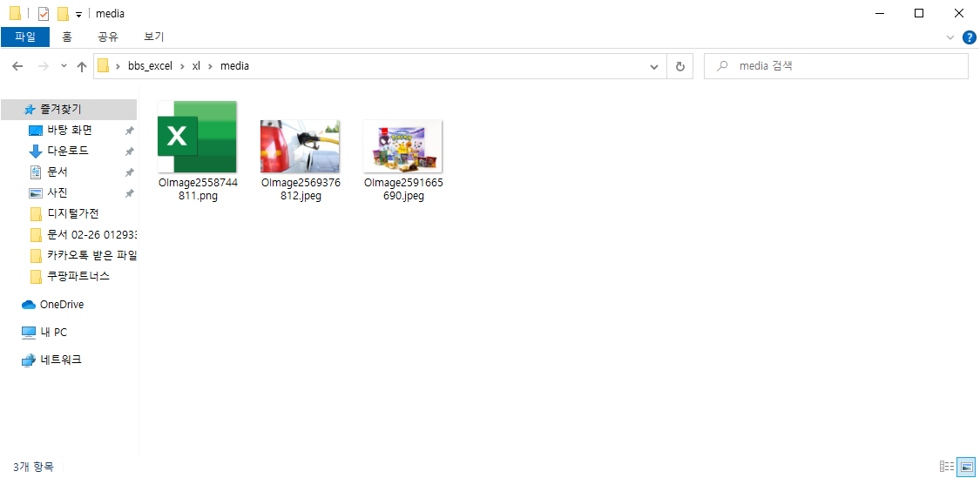
Task: Open the Help question mark icon
Action: coord(970,37)
